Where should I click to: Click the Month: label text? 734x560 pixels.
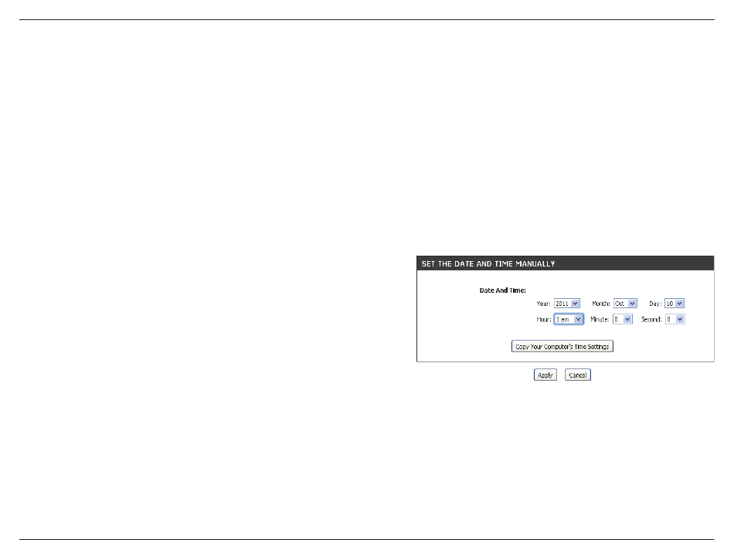pos(601,304)
